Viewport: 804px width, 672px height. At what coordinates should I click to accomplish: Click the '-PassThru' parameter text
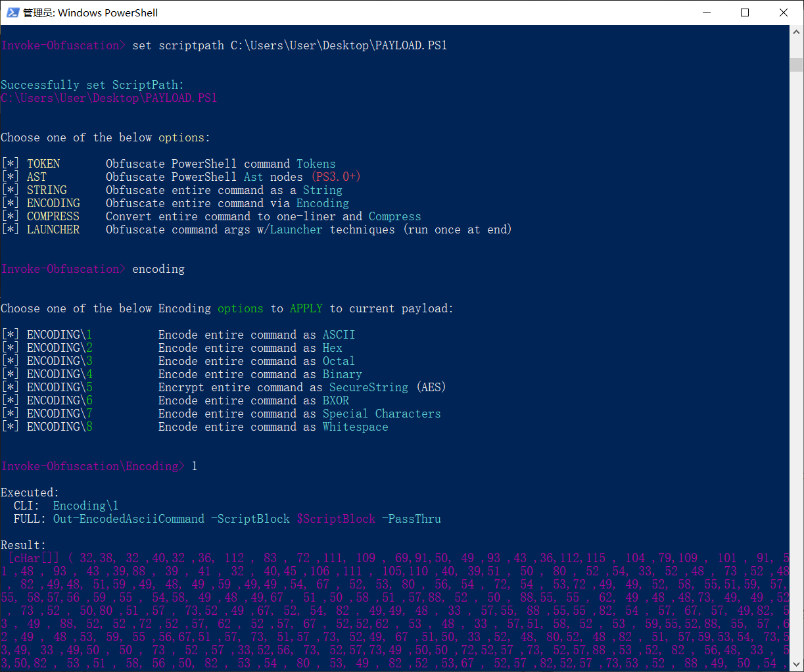tap(412, 519)
